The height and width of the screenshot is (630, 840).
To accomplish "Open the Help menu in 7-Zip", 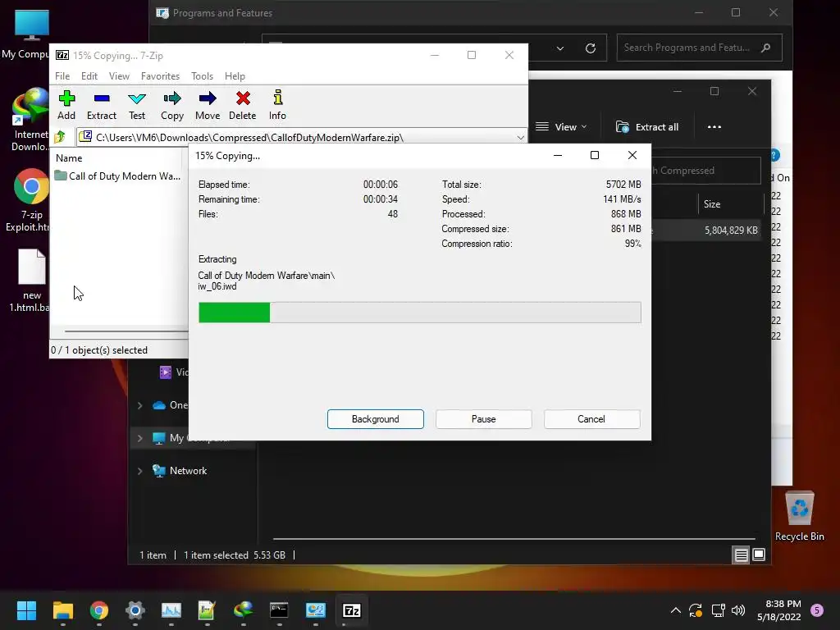I will (235, 76).
